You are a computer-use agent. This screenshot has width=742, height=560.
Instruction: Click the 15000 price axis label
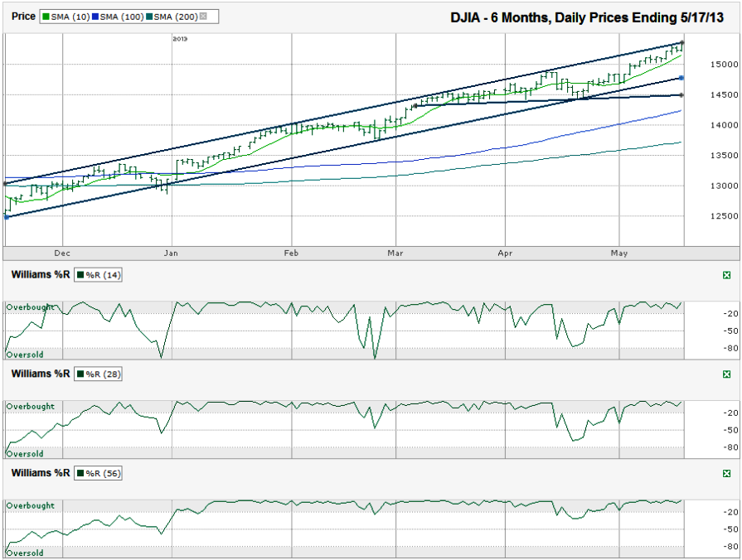(x=724, y=65)
